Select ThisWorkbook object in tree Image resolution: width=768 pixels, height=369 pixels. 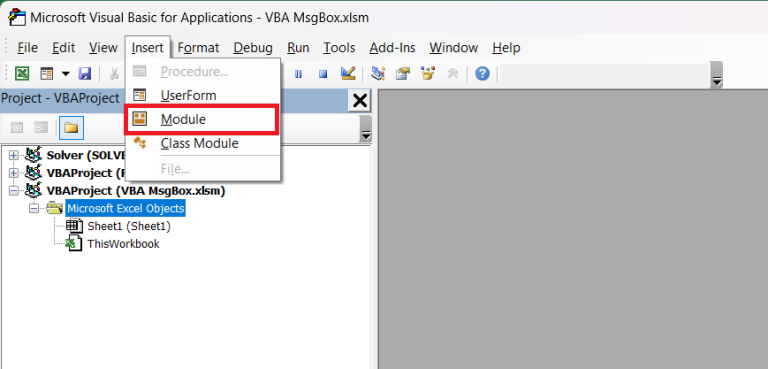coord(123,244)
